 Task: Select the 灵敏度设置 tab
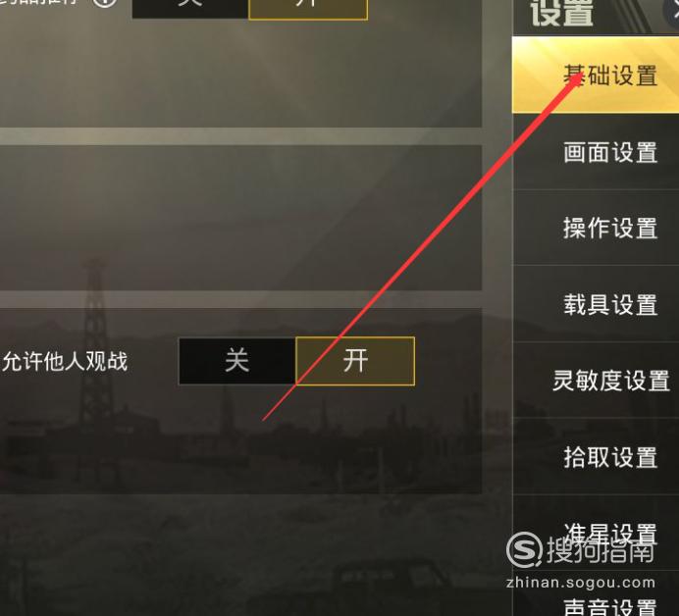[x=596, y=381]
